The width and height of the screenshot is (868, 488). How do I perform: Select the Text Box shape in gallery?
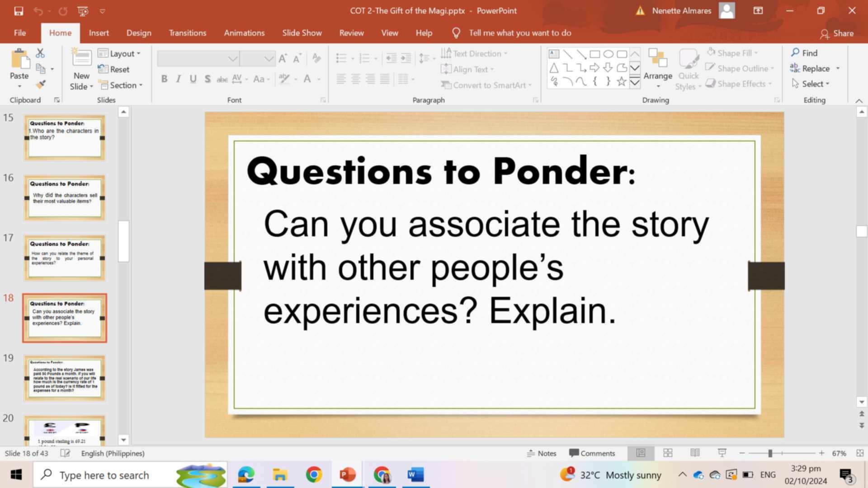(x=554, y=54)
